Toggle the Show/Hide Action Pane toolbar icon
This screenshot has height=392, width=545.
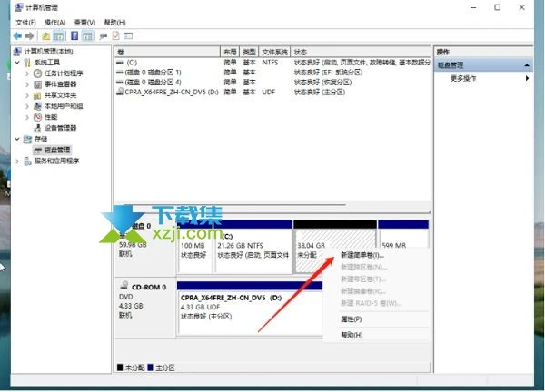coord(87,35)
